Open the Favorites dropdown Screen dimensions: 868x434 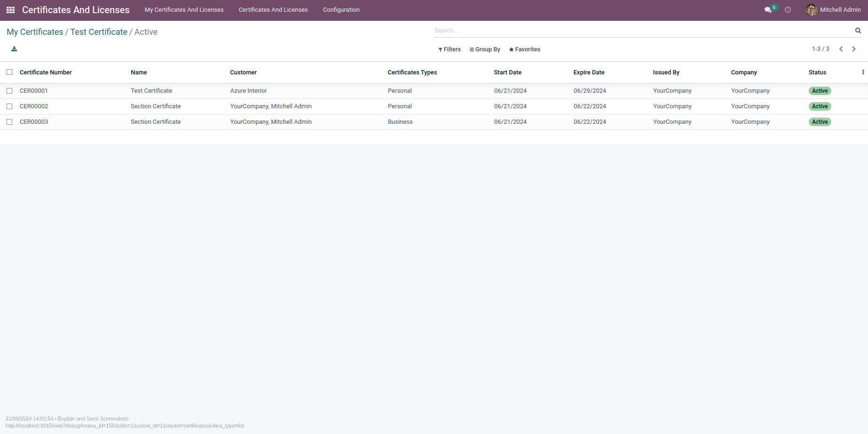click(525, 49)
